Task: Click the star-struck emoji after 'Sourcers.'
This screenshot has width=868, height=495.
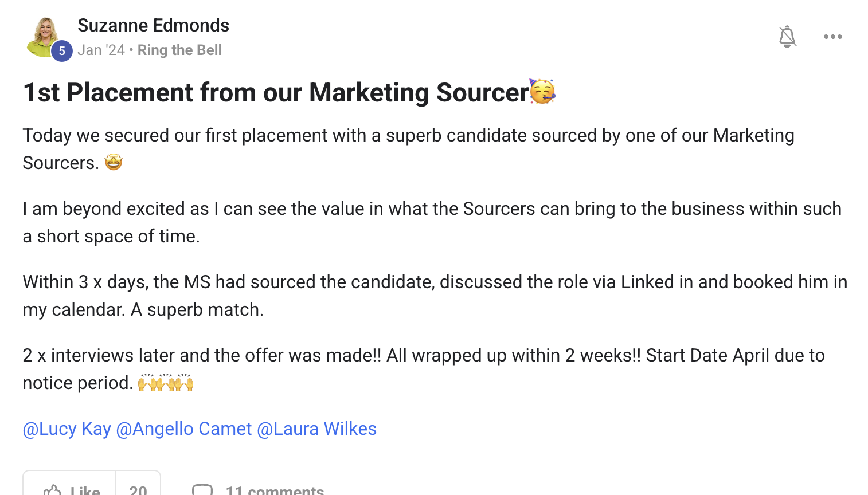Action: click(114, 163)
